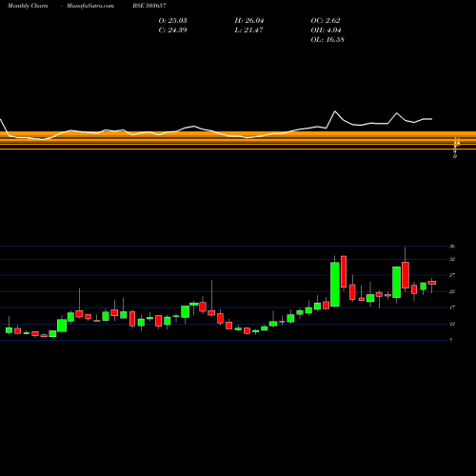Image resolution: width=476 pixels, height=476 pixels.
Task: Select the first green candle at chart's left end
Action: (9, 330)
